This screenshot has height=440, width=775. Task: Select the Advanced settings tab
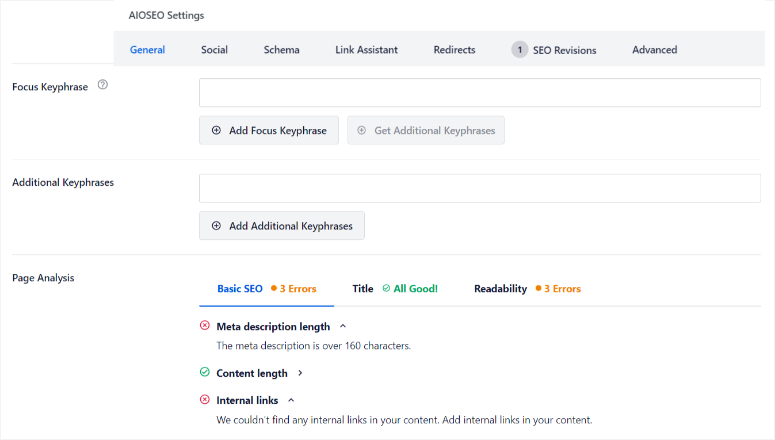click(654, 50)
